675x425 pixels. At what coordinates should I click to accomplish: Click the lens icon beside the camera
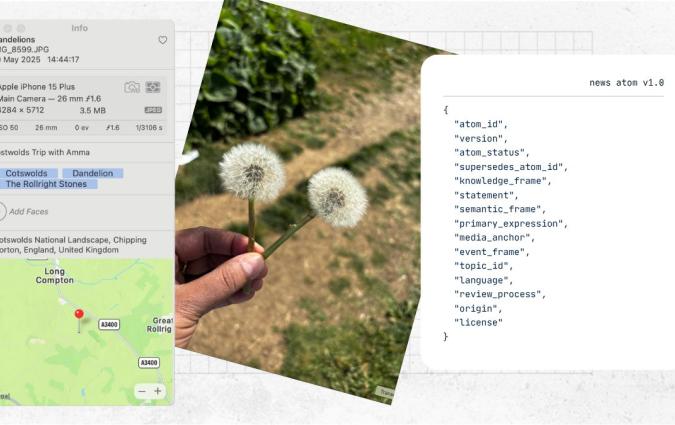(x=153, y=87)
